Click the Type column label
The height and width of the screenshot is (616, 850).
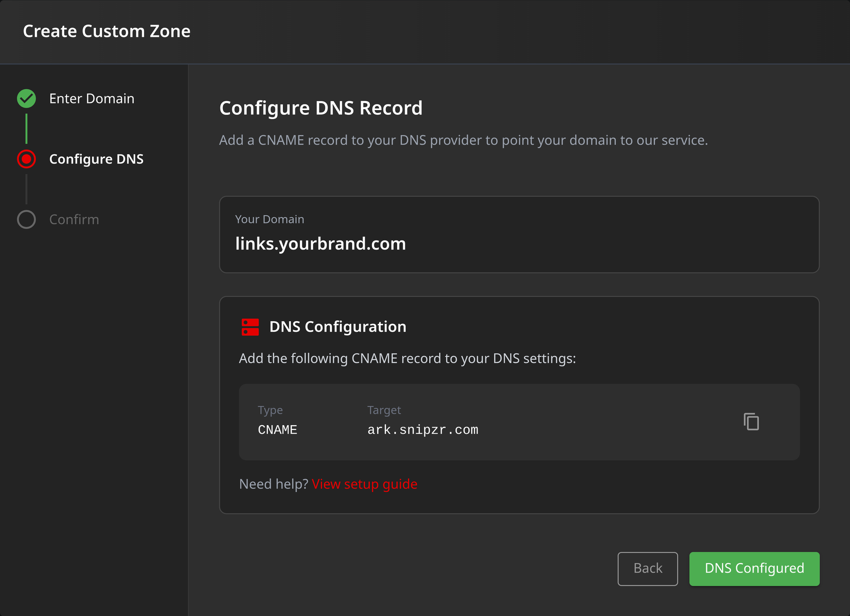click(x=270, y=410)
